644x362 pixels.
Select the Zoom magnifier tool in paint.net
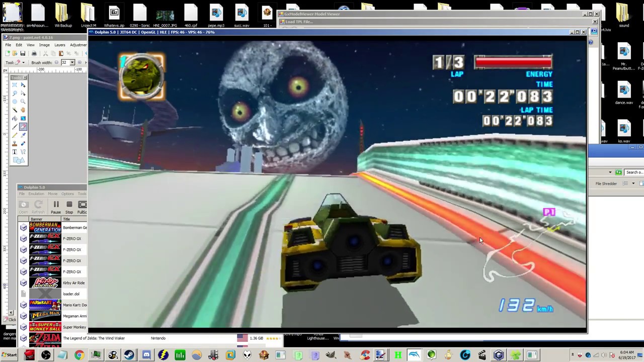[x=23, y=102]
